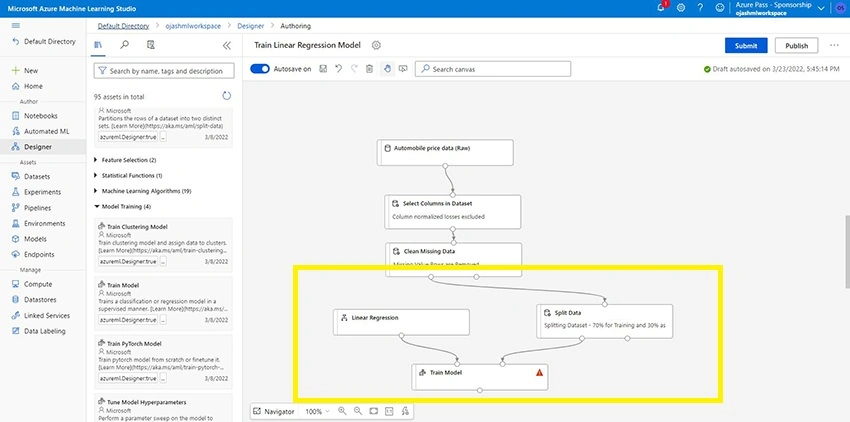850x422 pixels.
Task: Click the Train Model warning icon
Action: (539, 373)
